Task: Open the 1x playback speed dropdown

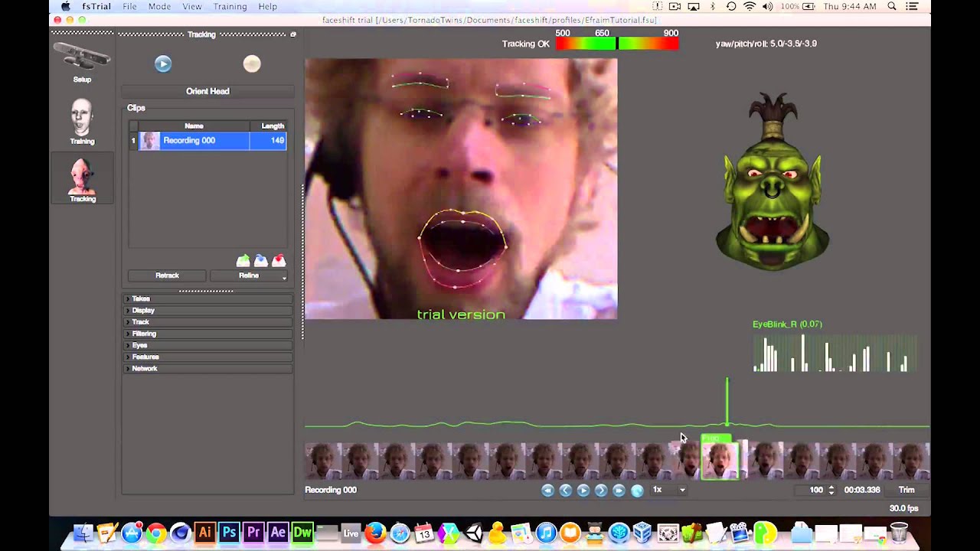Action: point(668,490)
